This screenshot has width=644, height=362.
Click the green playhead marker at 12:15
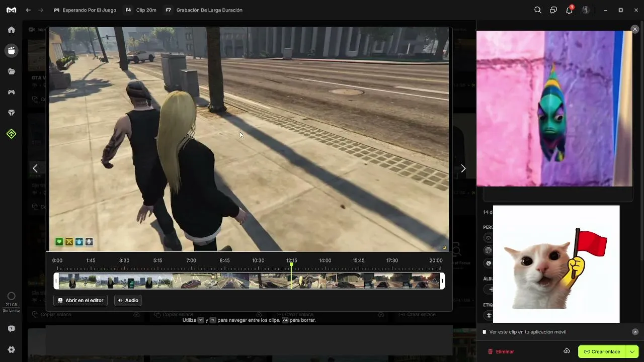click(x=291, y=264)
